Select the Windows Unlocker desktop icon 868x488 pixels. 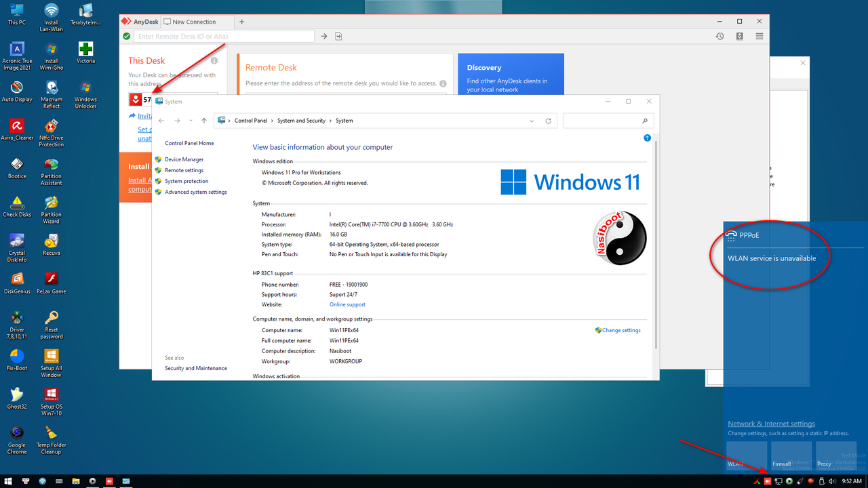[x=85, y=94]
